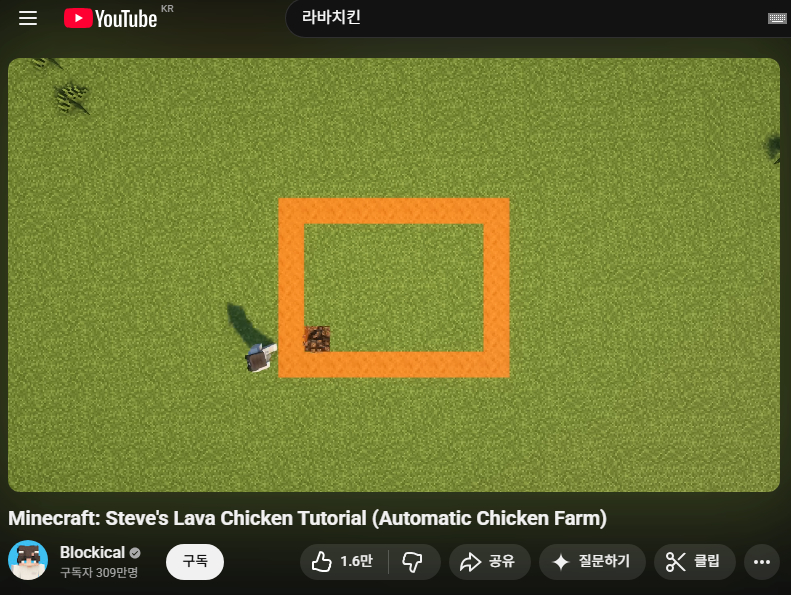Toggle the thumbs-down dislike button
This screenshot has width=791, height=595.
click(x=413, y=562)
